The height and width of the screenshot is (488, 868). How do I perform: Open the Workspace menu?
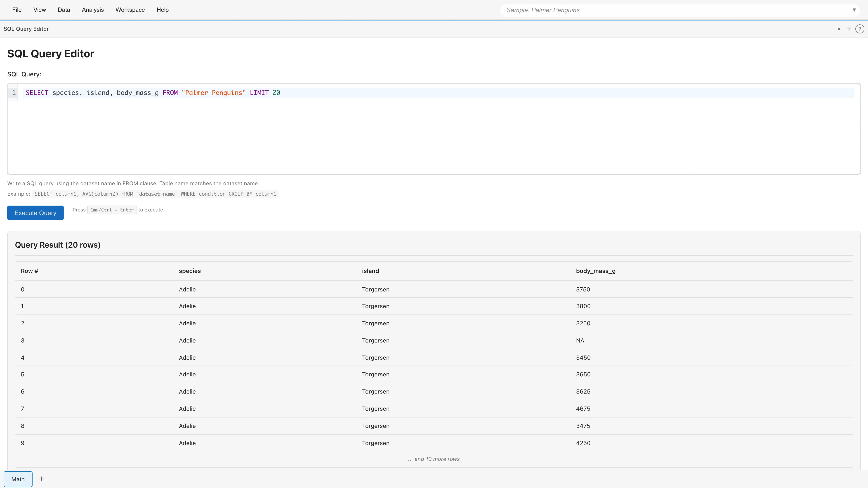point(130,10)
